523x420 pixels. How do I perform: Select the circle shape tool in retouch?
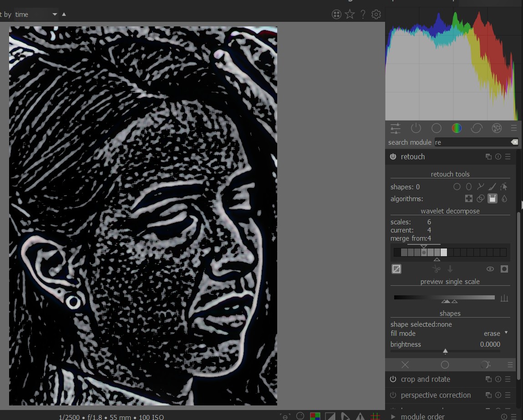[457, 187]
